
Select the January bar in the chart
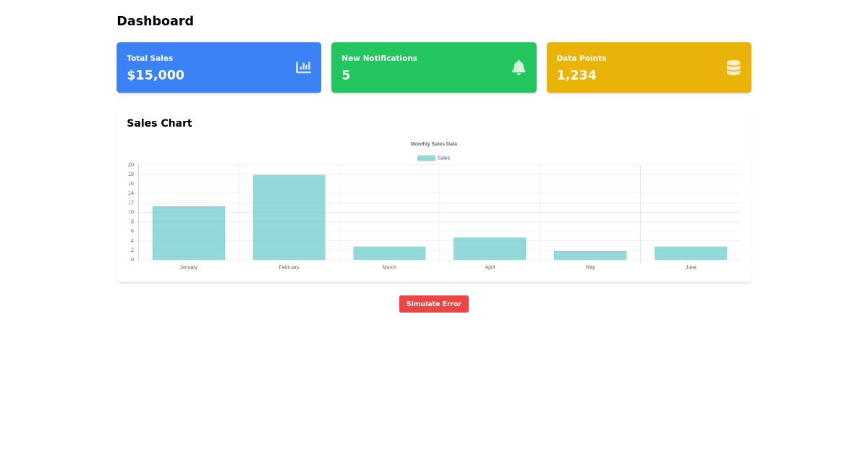coord(189,232)
